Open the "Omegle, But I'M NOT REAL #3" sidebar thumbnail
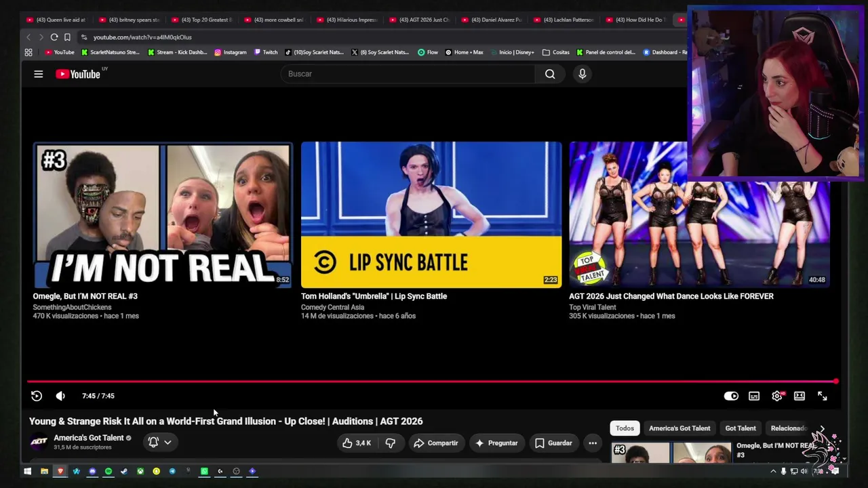Image resolution: width=868 pixels, height=488 pixels. pos(671,452)
